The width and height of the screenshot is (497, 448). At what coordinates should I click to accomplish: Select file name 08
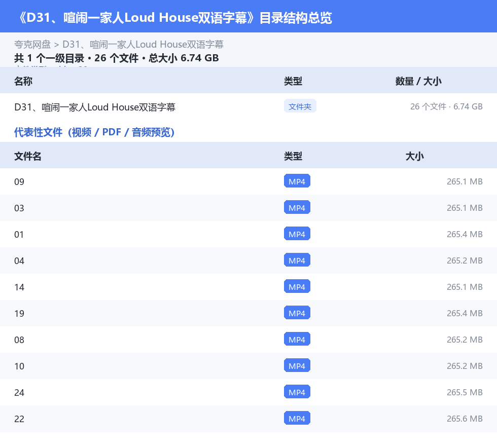pos(19,340)
